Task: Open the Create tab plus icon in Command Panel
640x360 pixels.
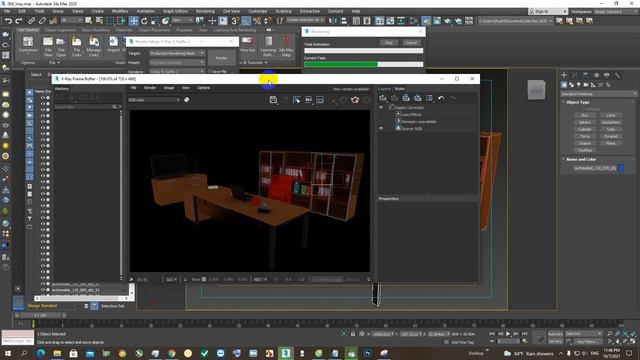Action: click(564, 75)
